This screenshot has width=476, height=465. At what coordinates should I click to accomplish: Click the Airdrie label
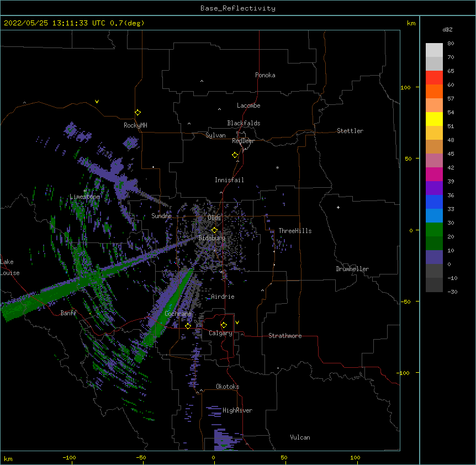tap(223, 297)
